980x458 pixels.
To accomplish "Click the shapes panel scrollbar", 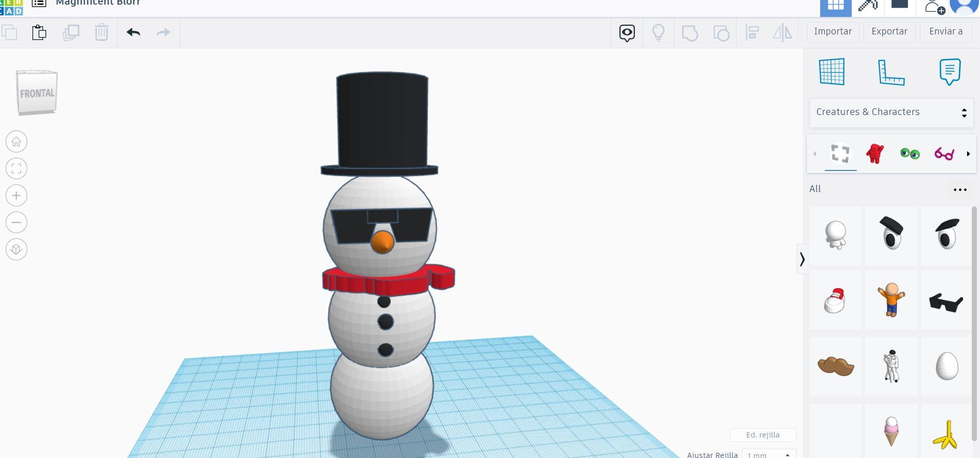I will 975,323.
